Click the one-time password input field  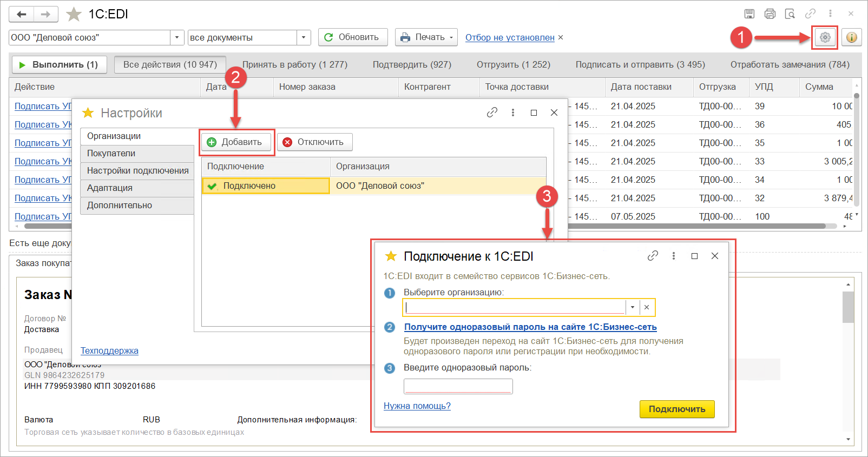pos(458,386)
